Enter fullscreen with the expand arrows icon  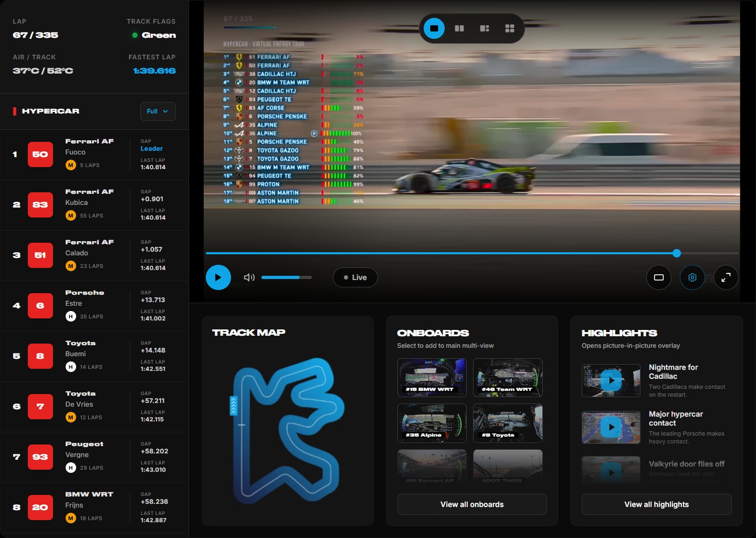pos(726,277)
